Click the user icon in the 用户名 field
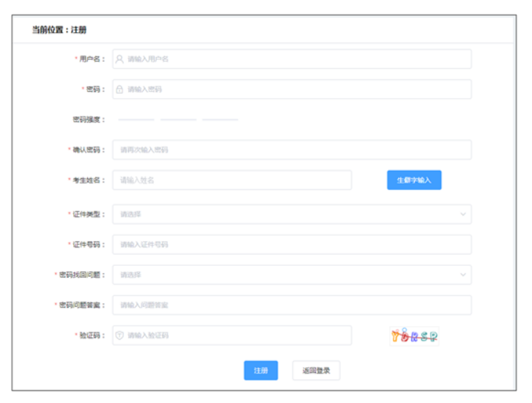This screenshot has height=403, width=532. [x=119, y=59]
